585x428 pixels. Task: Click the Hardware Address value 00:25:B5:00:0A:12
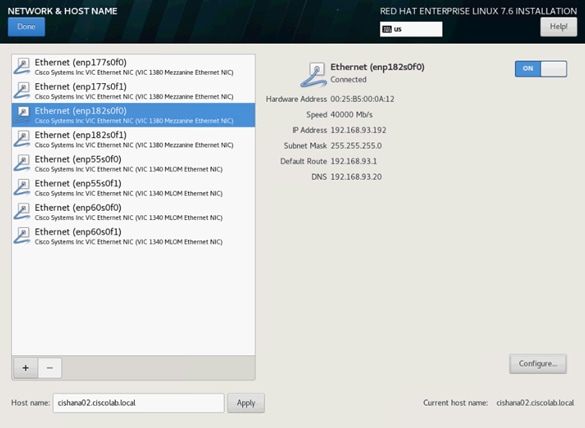(x=362, y=99)
